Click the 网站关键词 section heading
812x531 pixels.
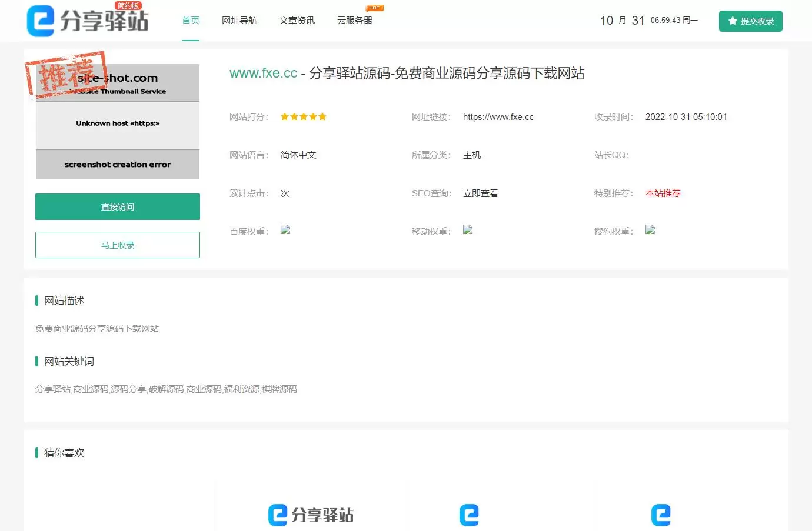pos(69,361)
